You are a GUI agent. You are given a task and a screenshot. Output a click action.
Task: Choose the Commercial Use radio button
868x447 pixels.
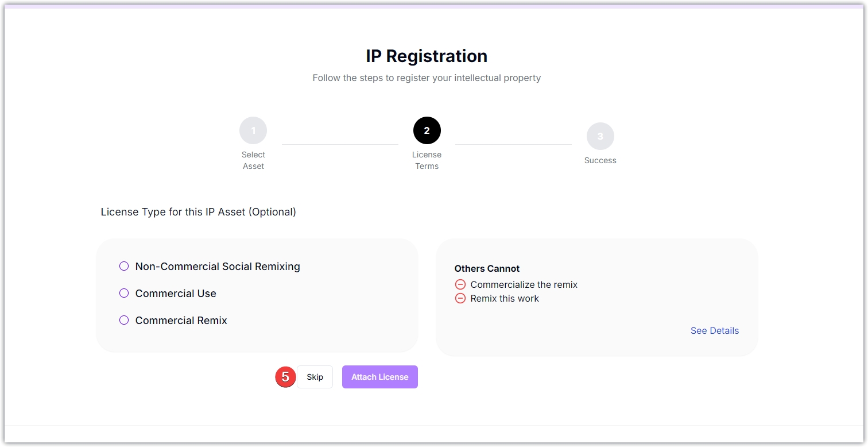pos(124,293)
